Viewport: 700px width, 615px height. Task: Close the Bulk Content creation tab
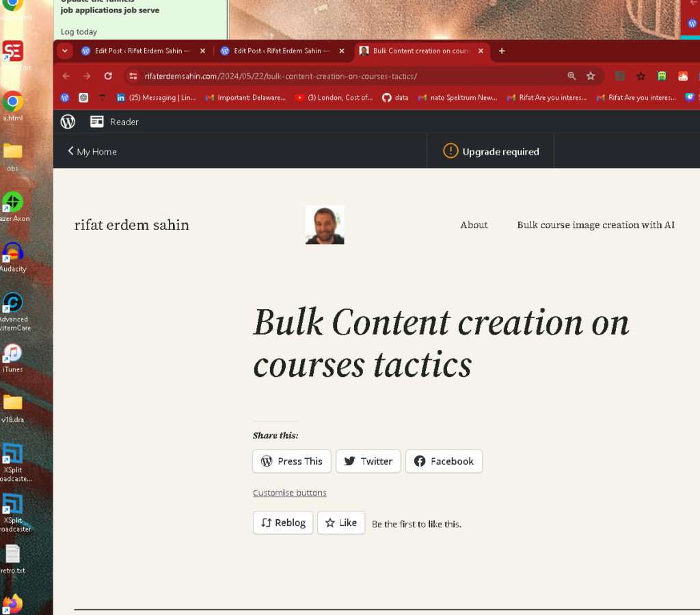coord(481,51)
